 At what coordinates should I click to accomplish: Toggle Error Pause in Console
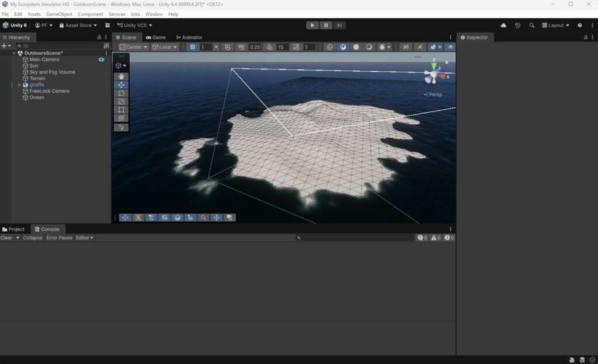[59, 237]
